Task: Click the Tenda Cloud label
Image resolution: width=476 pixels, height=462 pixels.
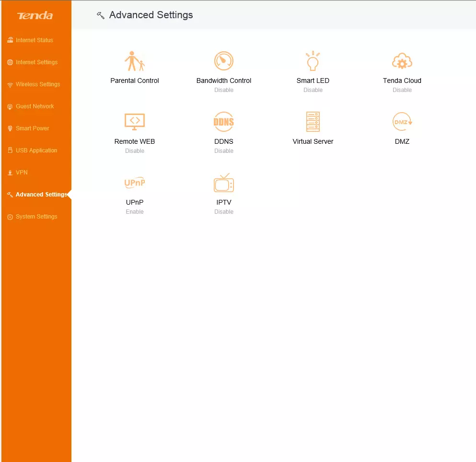Action: point(402,81)
